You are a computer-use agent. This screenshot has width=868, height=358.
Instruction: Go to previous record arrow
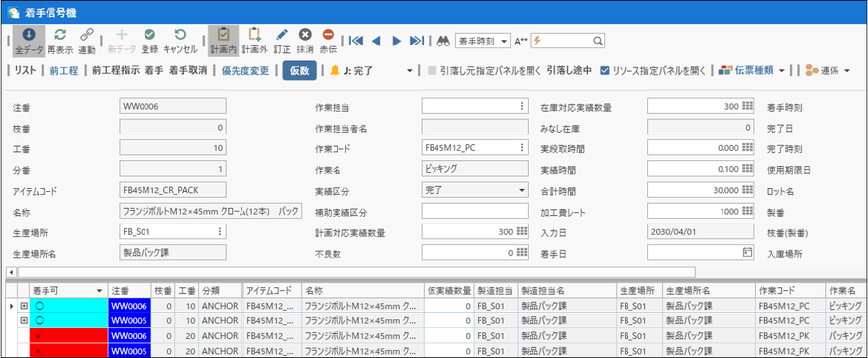click(376, 41)
